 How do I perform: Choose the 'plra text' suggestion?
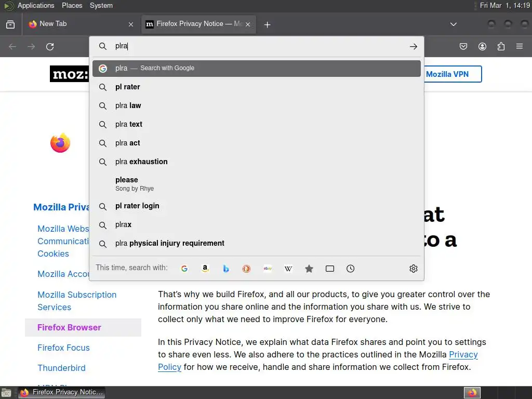click(x=257, y=125)
